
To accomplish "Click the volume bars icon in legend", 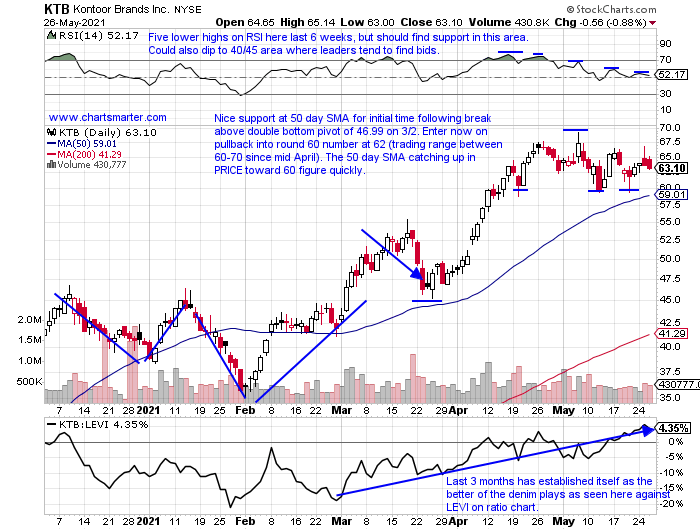I will tap(51, 164).
